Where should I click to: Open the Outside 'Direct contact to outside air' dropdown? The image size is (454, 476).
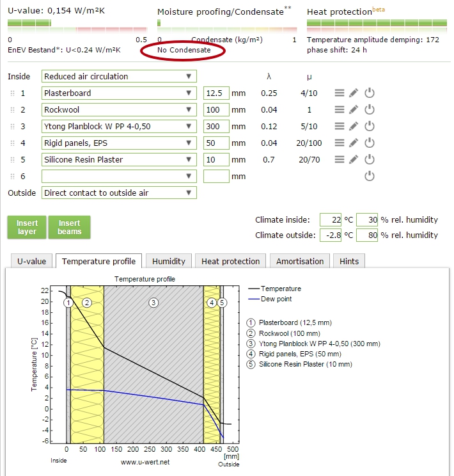(x=119, y=193)
